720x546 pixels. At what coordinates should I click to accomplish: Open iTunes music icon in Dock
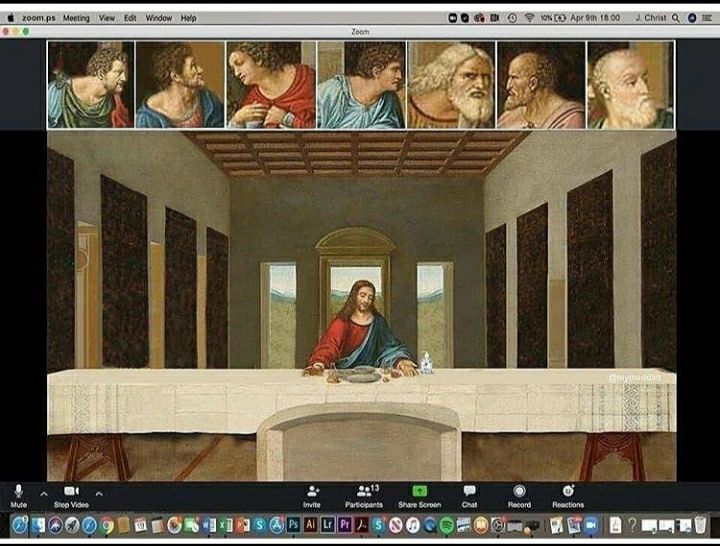[x=413, y=525]
